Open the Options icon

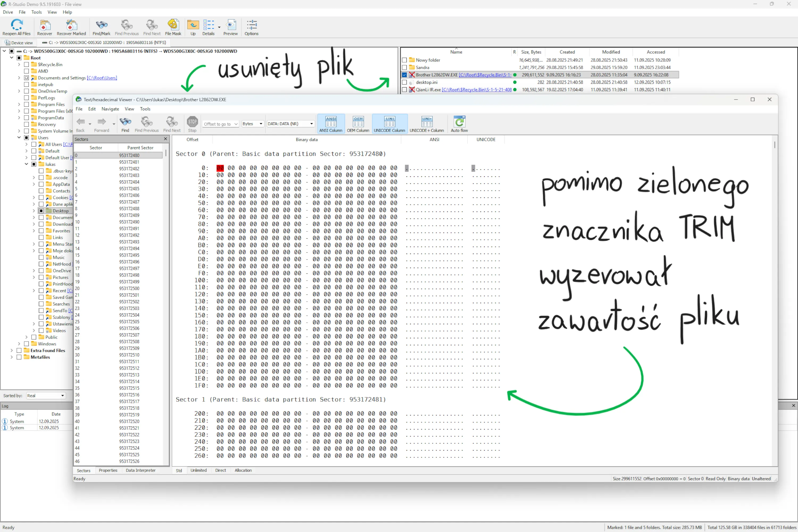(x=251, y=27)
